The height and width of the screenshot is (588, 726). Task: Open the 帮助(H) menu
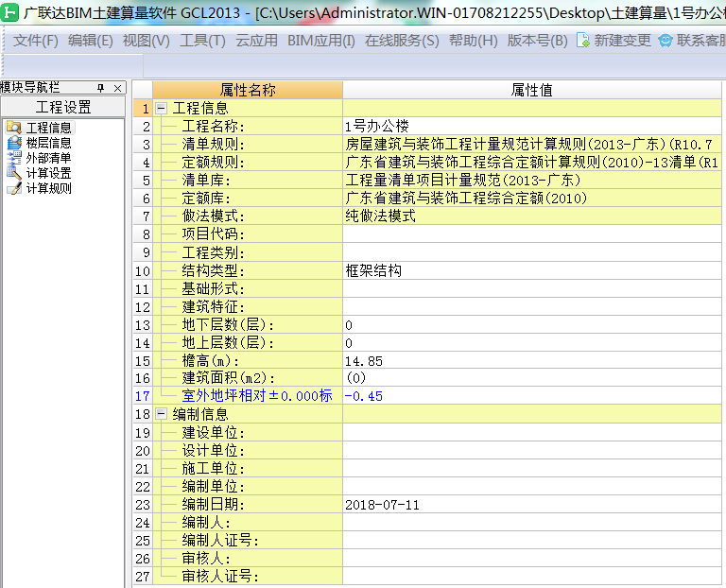474,41
